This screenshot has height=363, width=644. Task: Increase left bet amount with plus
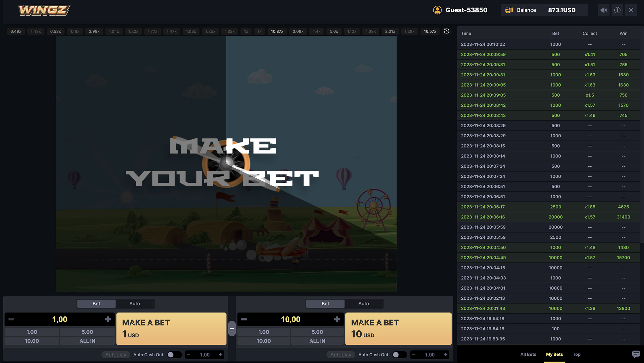tap(108, 319)
